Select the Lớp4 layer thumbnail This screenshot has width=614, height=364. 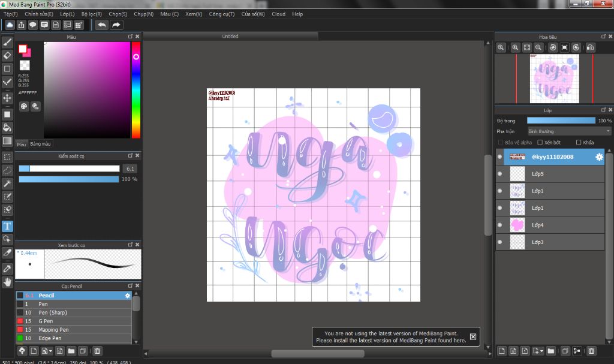517,225
